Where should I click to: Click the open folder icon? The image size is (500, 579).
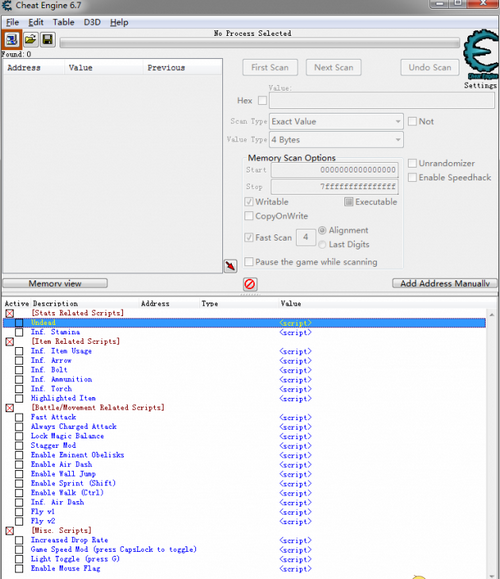pos(30,39)
